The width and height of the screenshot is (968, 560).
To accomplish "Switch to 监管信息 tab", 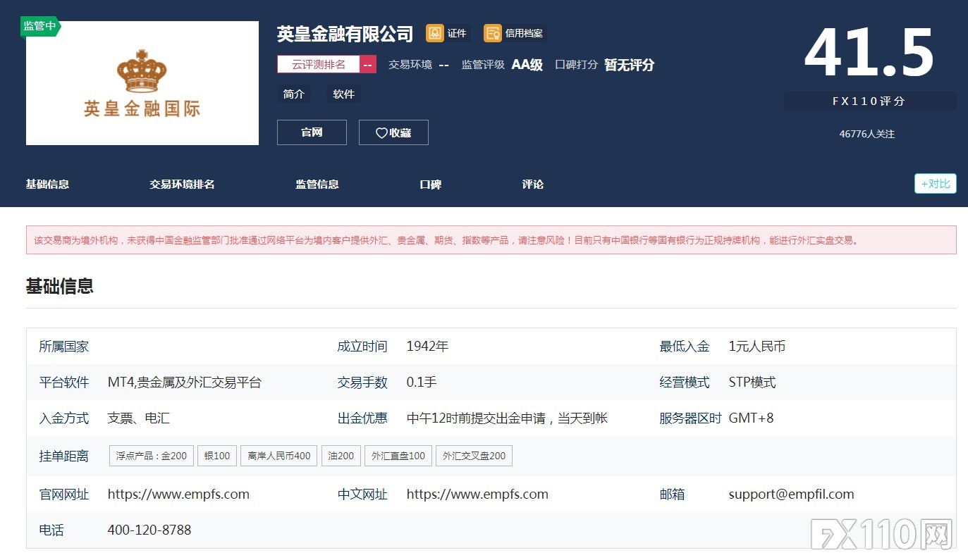I will (317, 185).
